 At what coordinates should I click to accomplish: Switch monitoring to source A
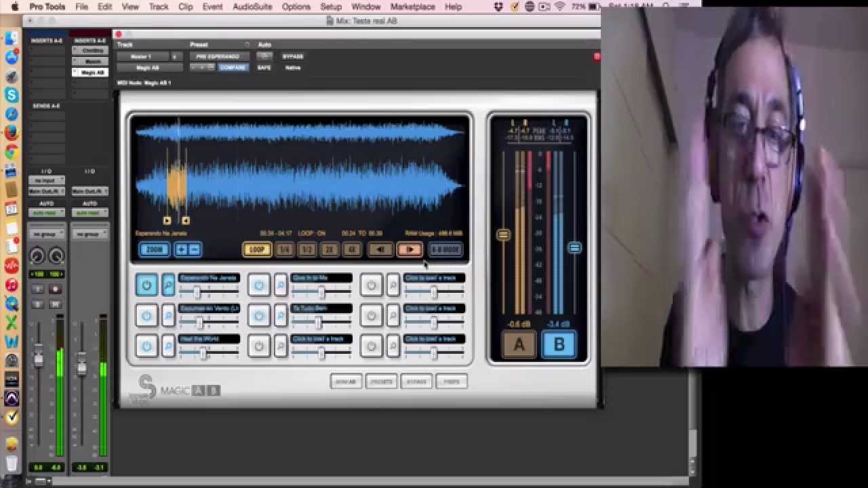(x=519, y=344)
